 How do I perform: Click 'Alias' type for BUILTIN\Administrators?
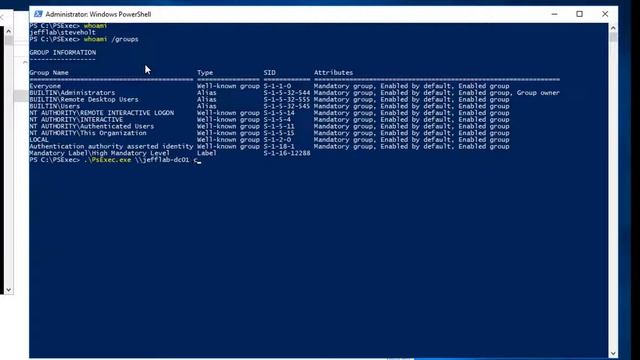(207, 93)
